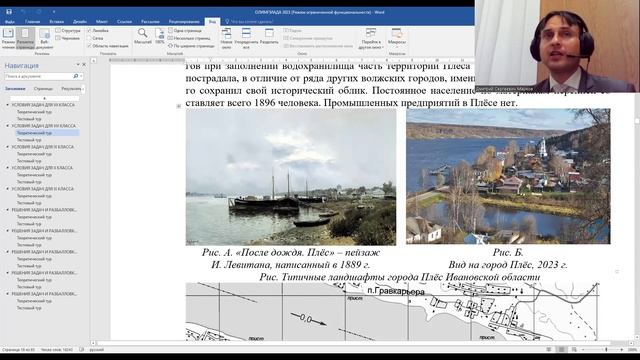This screenshot has height=360, width=640.
Task: Close the Навигация pane
Action: pos(84,65)
